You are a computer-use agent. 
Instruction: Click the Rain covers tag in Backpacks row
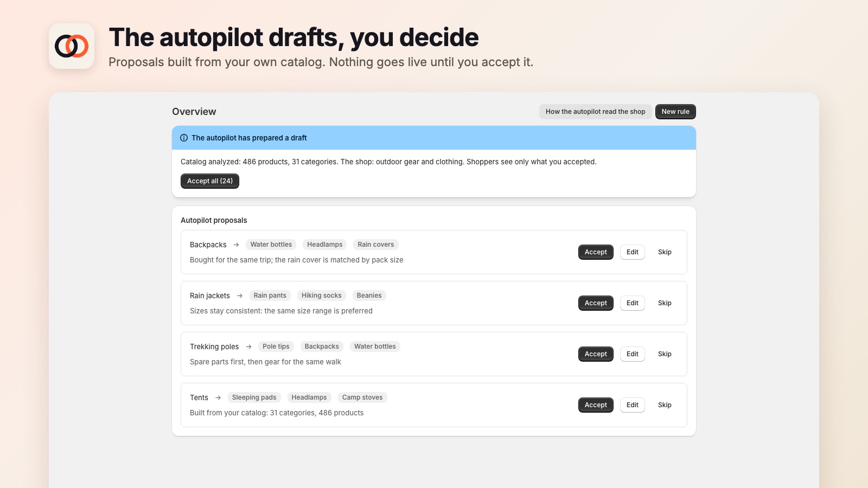tap(376, 245)
